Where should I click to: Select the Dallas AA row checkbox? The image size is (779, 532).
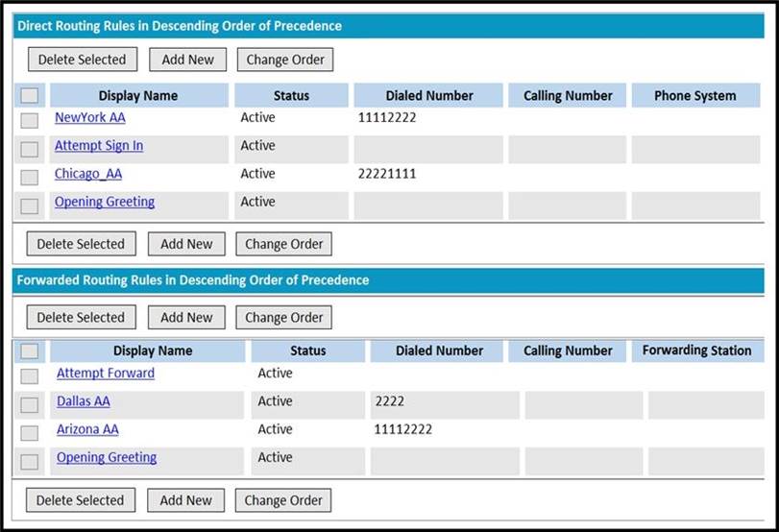[30, 404]
